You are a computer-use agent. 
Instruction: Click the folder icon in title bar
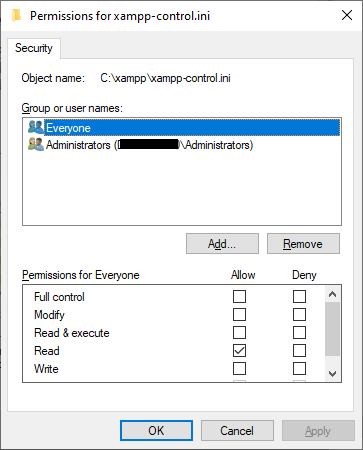coord(16,15)
